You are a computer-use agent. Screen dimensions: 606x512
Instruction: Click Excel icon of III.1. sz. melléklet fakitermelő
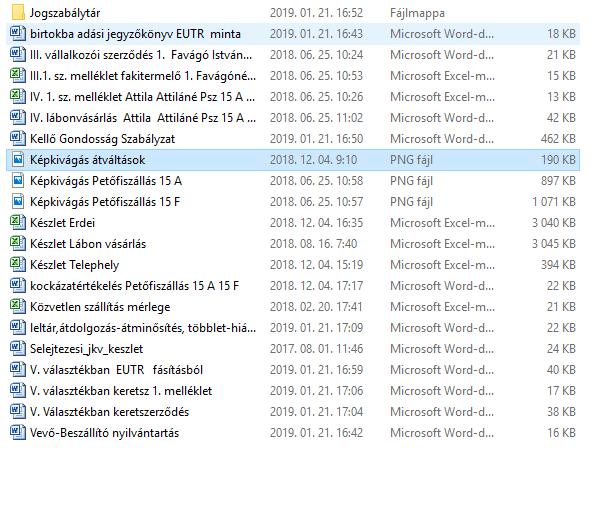pyautogui.click(x=18, y=75)
